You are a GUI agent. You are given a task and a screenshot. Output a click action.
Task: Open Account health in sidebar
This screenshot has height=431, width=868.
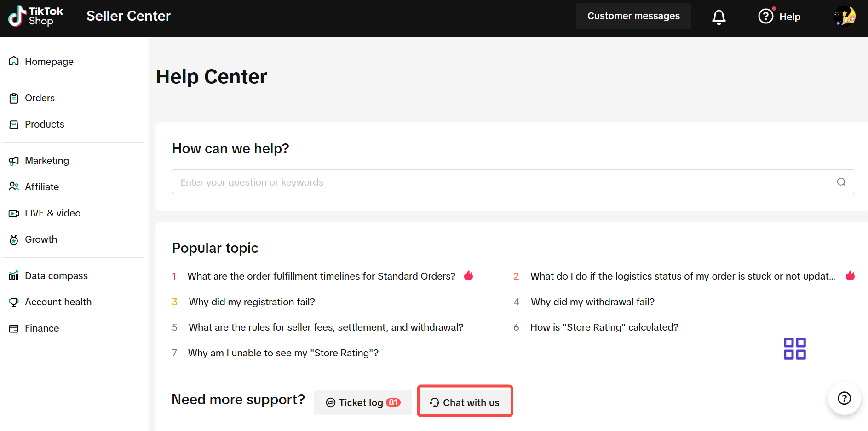58,302
